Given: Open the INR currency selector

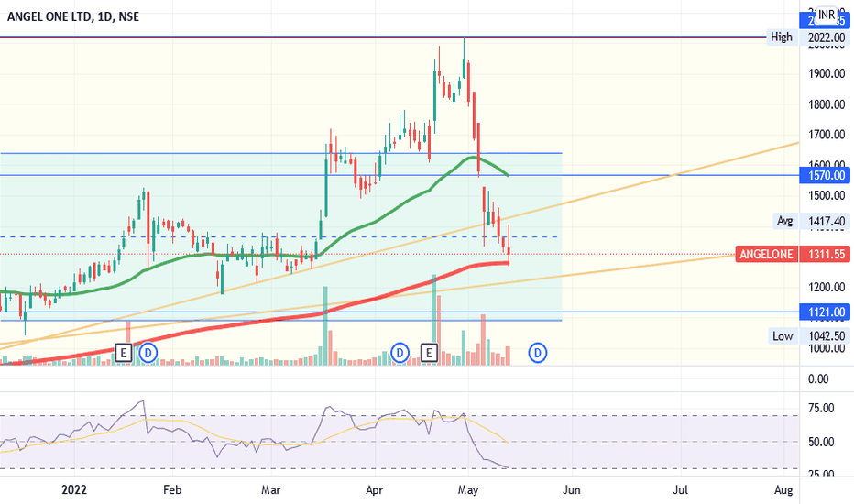Looking at the screenshot, I should pyautogui.click(x=827, y=15).
